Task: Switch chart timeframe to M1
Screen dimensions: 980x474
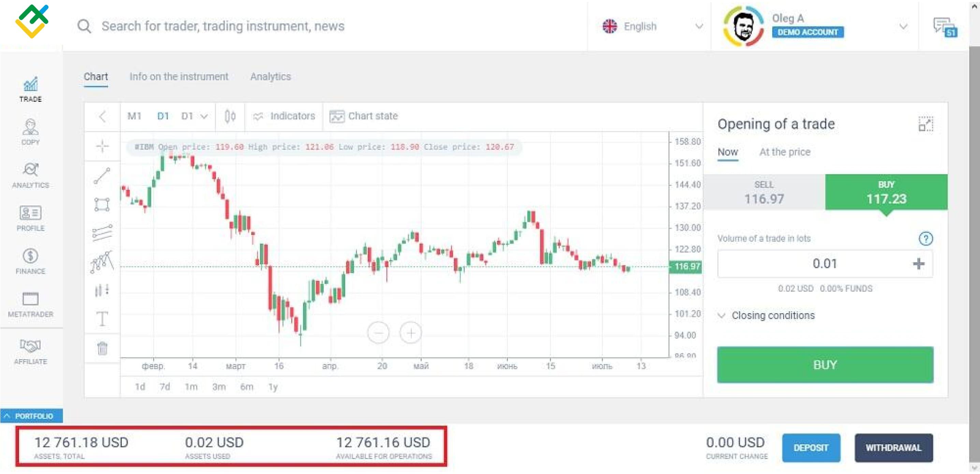Action: coord(135,116)
